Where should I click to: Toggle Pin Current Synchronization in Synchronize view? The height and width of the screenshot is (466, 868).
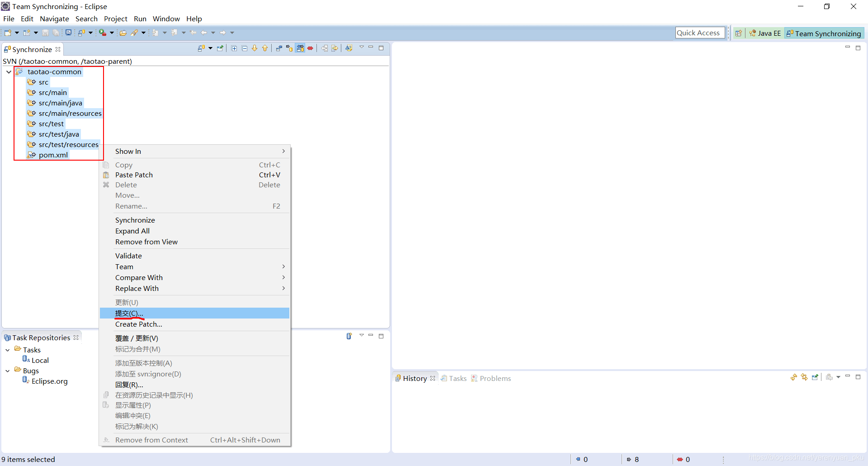click(x=220, y=48)
